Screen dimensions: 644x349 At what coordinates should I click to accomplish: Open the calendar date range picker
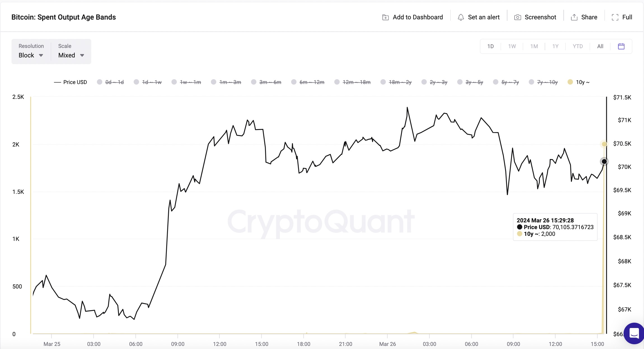click(x=621, y=46)
